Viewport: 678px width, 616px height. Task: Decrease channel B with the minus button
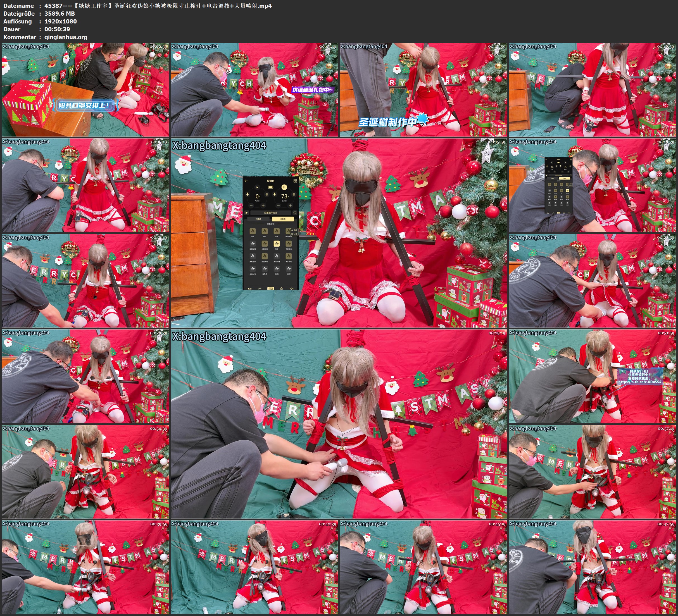[x=279, y=206]
